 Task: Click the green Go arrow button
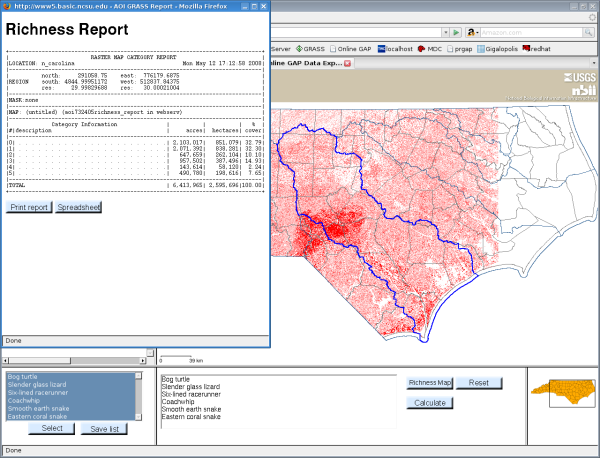click(456, 33)
